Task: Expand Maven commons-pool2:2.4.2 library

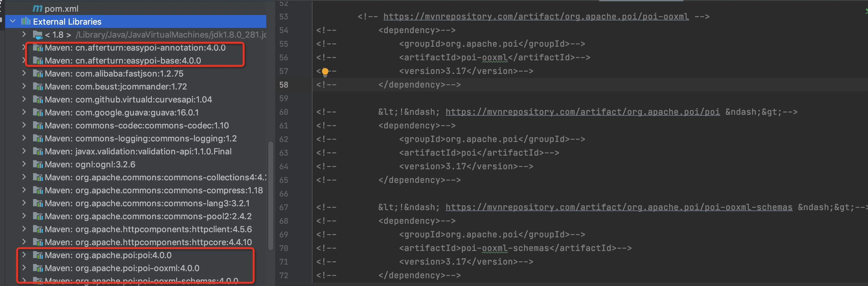Action: 24,216
